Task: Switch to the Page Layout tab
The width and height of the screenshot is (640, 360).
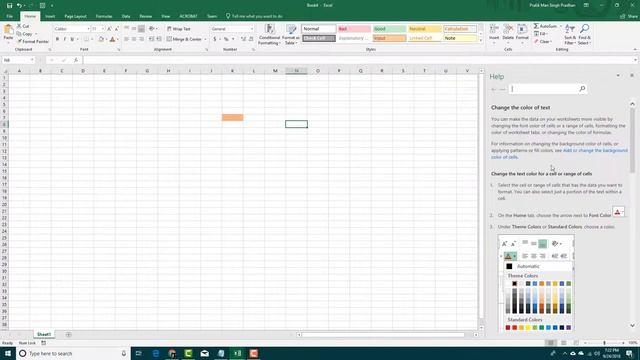Action: tap(76, 16)
